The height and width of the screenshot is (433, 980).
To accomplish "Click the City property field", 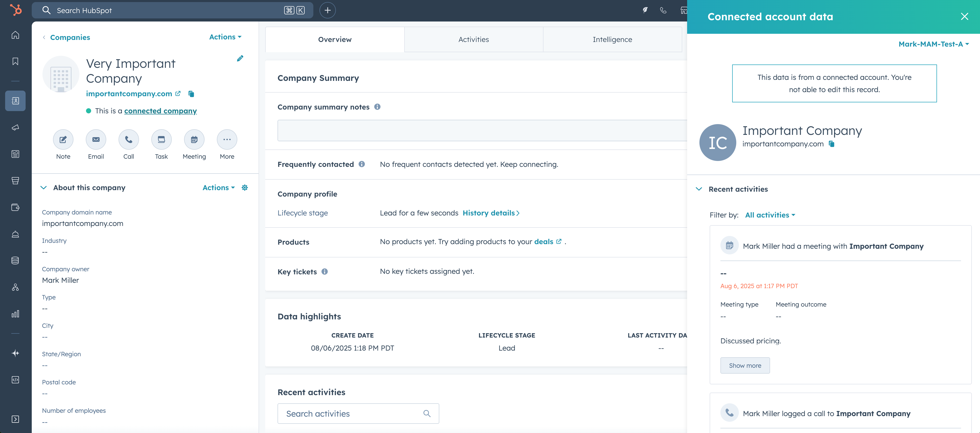I will (145, 331).
